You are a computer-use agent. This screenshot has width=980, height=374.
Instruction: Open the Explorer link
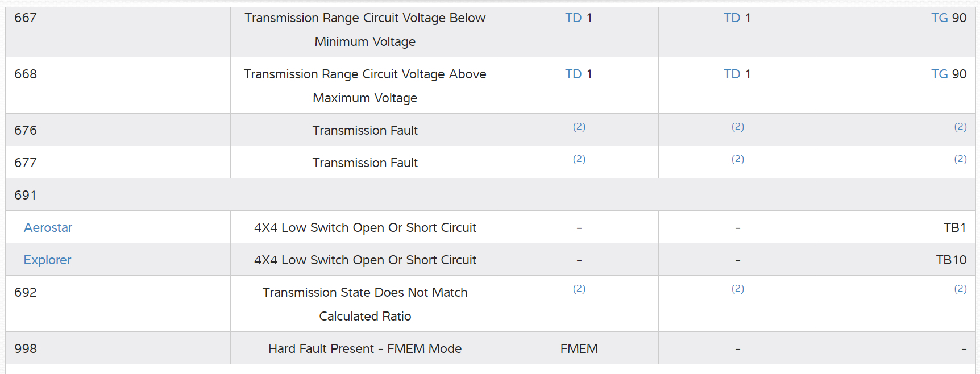47,260
